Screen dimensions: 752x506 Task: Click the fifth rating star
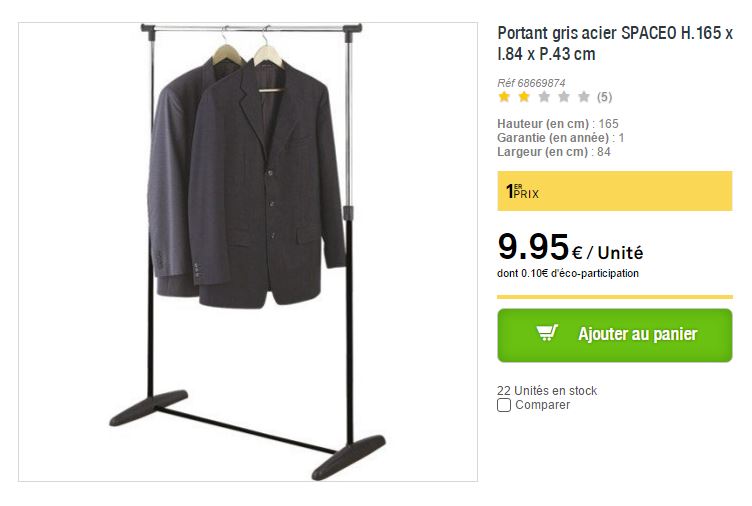coord(584,97)
